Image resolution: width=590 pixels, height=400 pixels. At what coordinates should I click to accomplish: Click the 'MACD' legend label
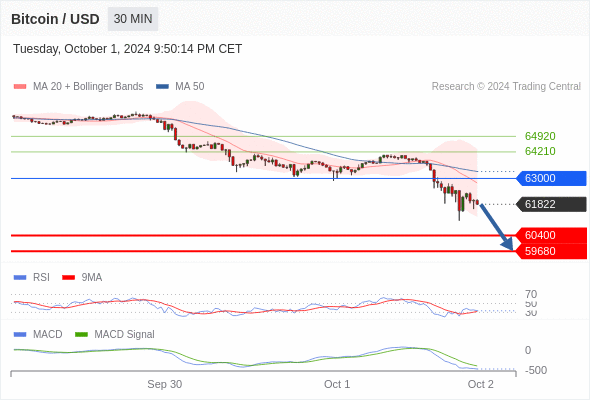tap(47, 335)
